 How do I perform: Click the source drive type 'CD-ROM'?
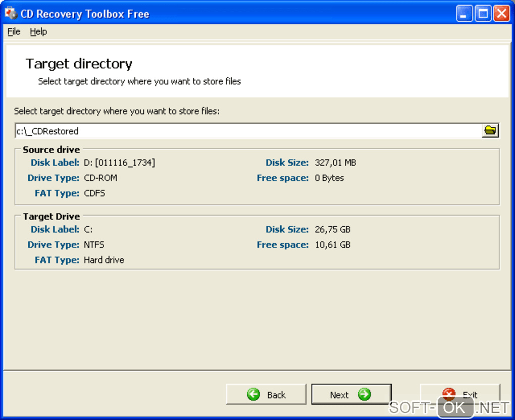click(x=100, y=178)
